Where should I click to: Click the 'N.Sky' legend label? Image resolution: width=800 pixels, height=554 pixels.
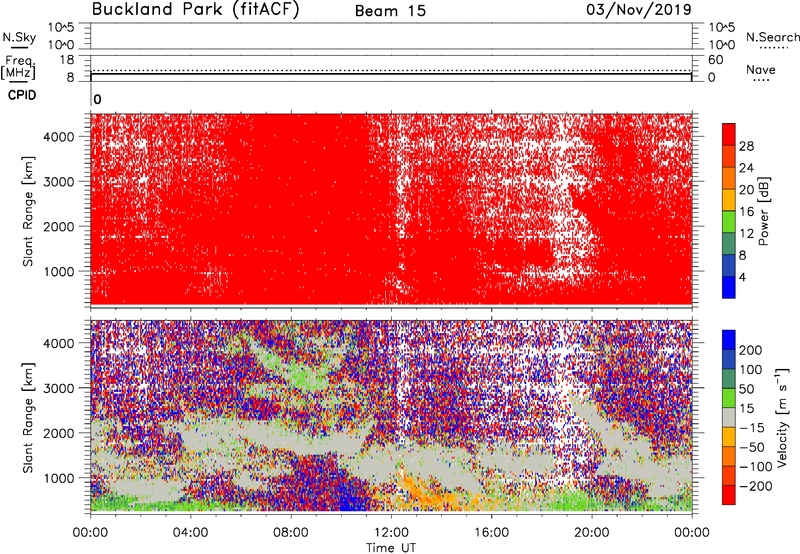click(19, 37)
